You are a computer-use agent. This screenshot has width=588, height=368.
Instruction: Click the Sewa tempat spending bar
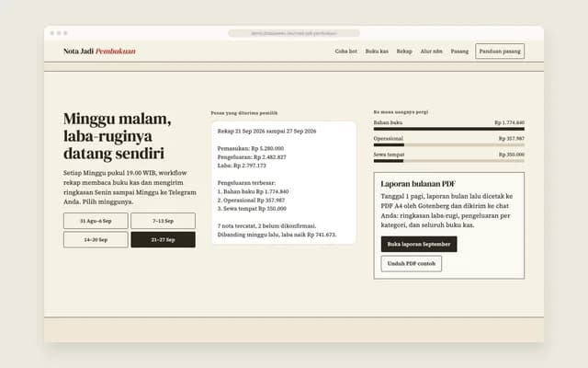pyautogui.click(x=449, y=161)
